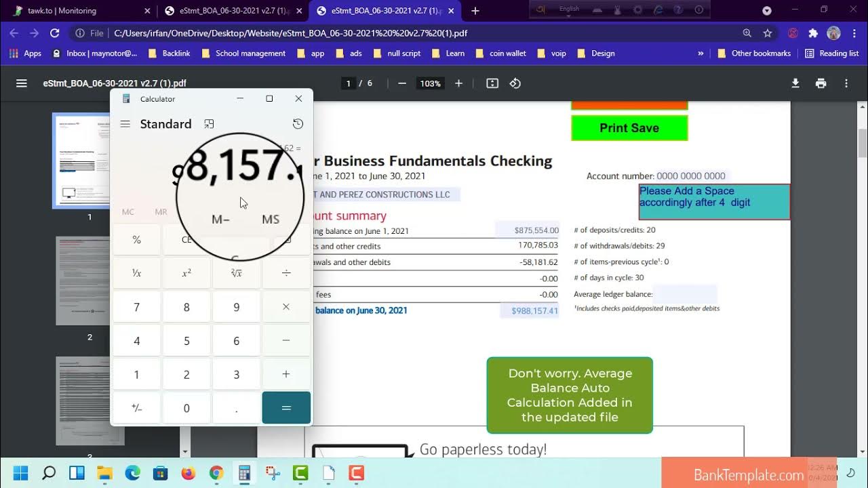868x488 pixels.
Task: Print the PDF document
Action: pyautogui.click(x=821, y=83)
